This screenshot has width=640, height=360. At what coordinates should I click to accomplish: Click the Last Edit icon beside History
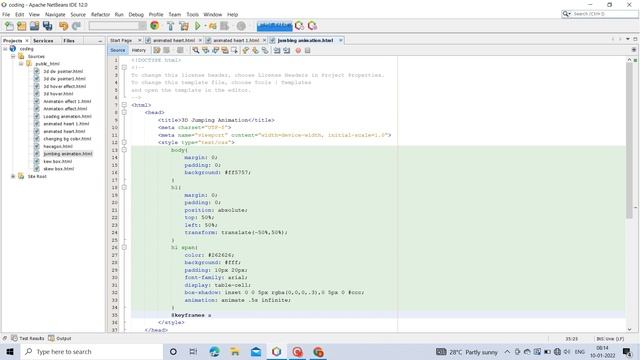click(157, 50)
